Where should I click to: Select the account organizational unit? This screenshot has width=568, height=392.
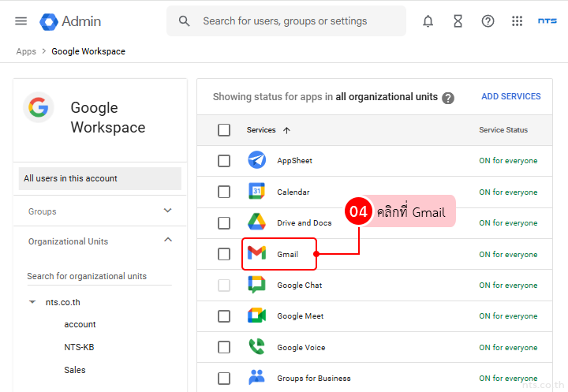80,324
